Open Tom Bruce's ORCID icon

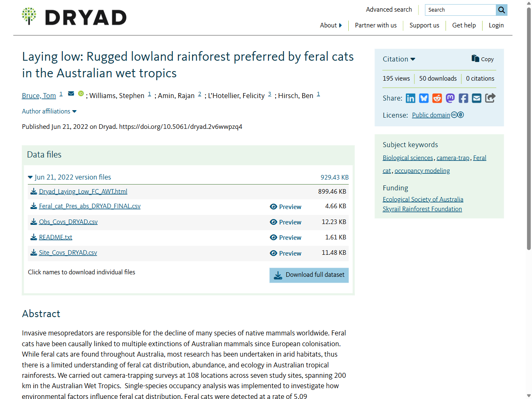coord(81,94)
